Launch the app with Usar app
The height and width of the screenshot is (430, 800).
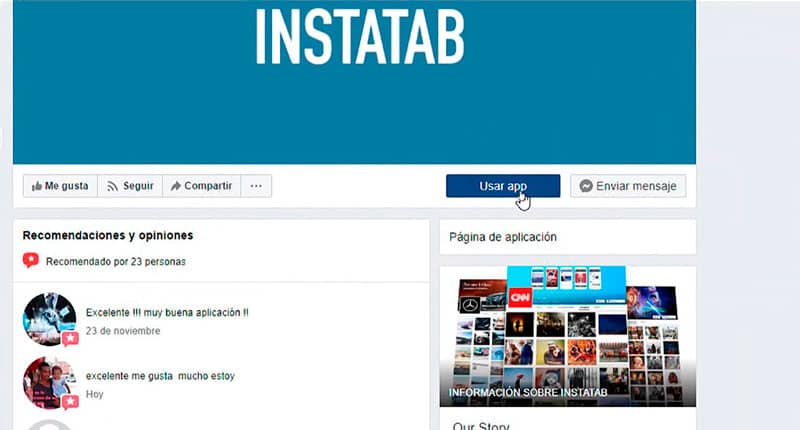pos(503,186)
